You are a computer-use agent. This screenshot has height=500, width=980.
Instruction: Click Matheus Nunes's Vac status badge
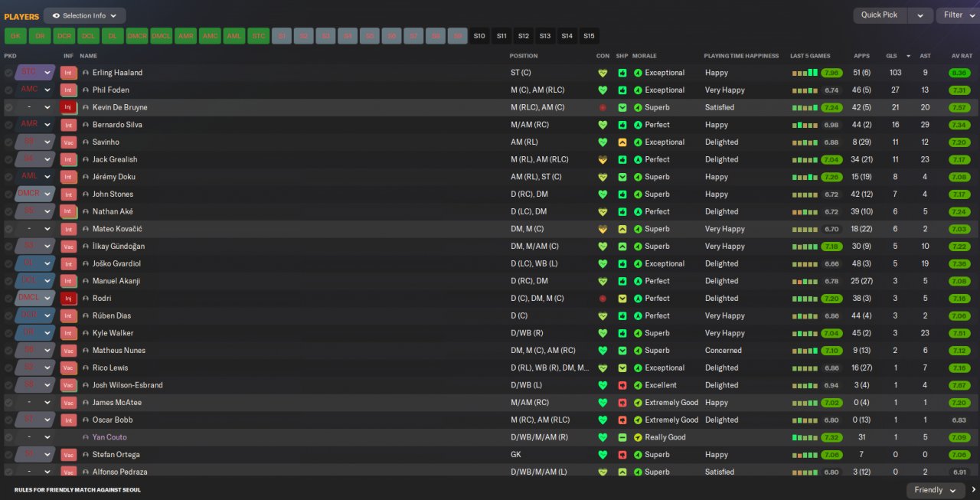click(x=68, y=351)
